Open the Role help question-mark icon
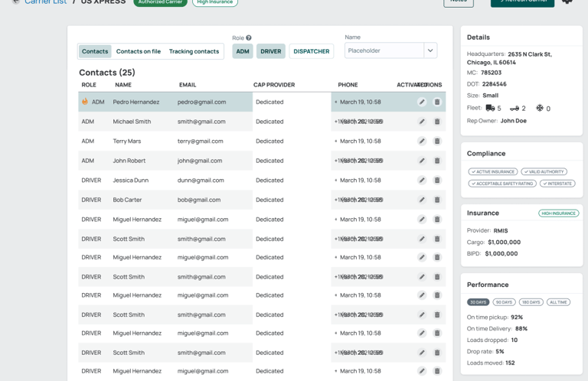588x381 pixels. [249, 37]
